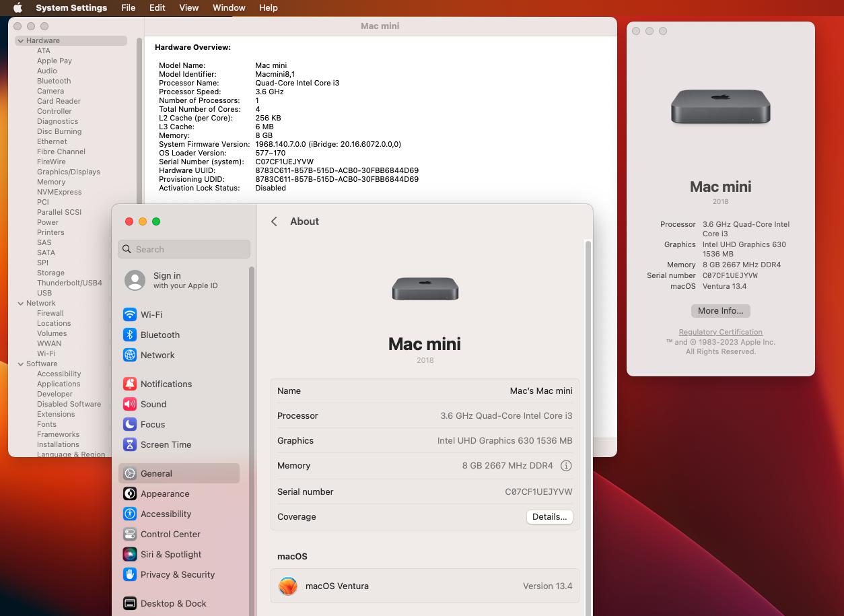Collapse the Network section in System Information
Viewport: 844px width, 616px height.
tap(21, 303)
